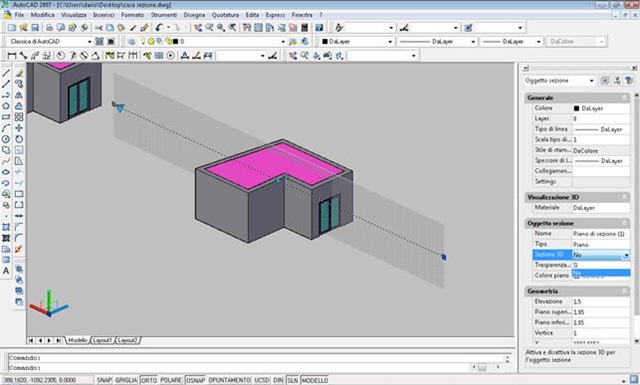Click the Colore piano swatch field

tap(601, 276)
